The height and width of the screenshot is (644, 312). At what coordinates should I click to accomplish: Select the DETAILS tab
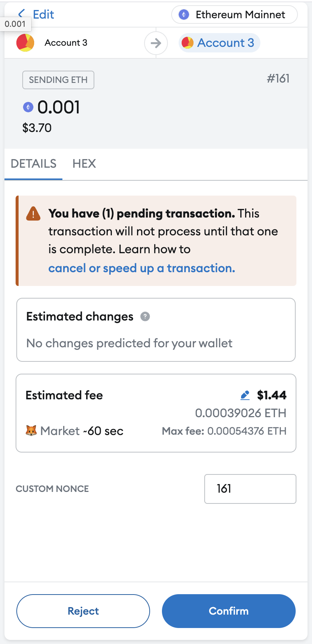coord(33,164)
